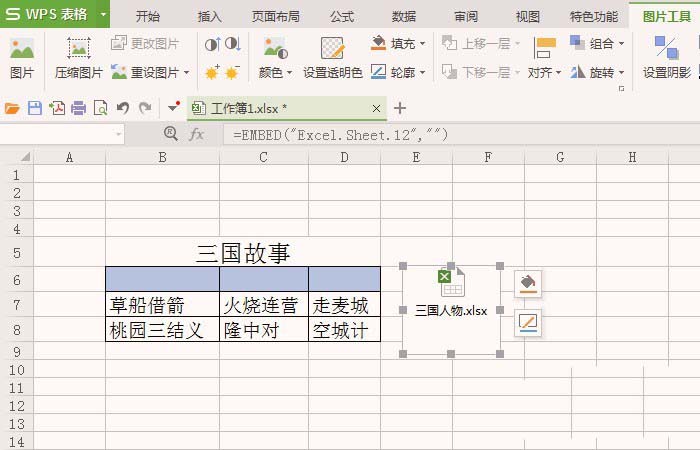The image size is (700, 450).
Task: Click the print preview icon
Action: [100, 108]
